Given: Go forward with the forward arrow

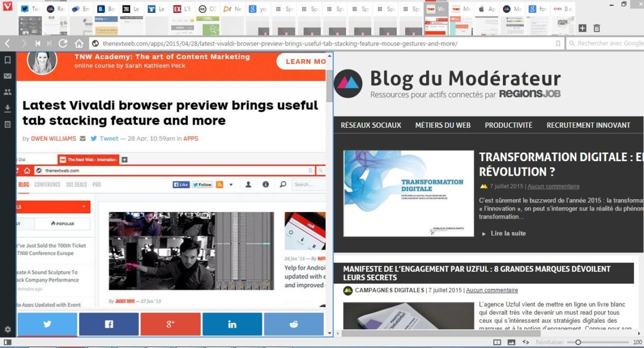Looking at the screenshot, I should [x=24, y=44].
